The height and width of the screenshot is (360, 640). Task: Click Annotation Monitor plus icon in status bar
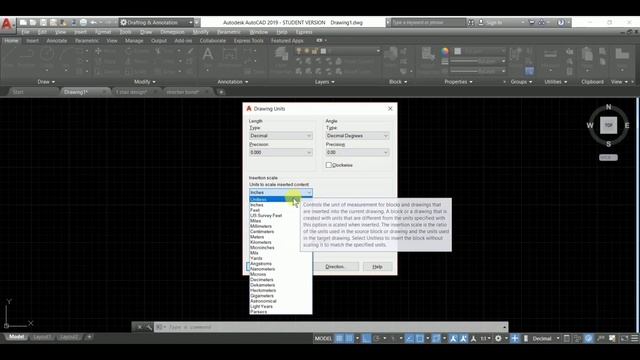click(515, 338)
